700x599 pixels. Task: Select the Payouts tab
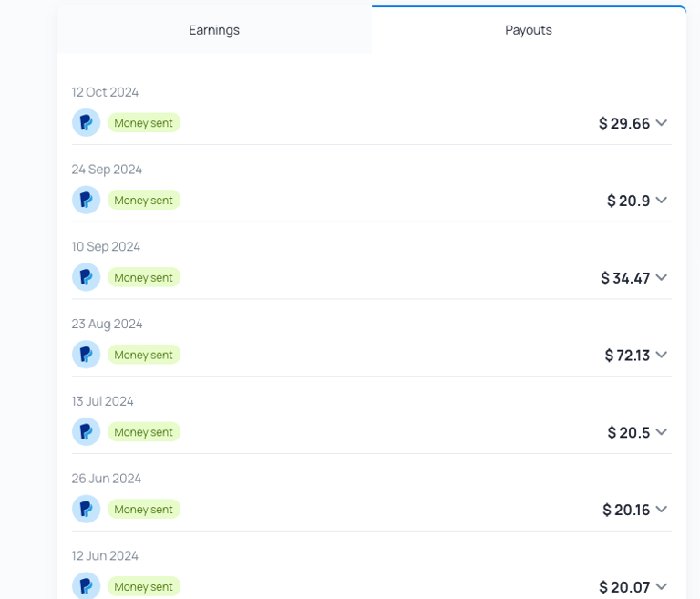coord(529,30)
